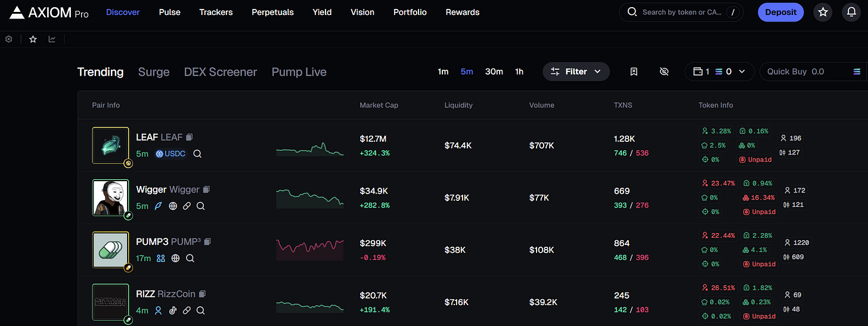Click the pill link icon in the RIZZ row

187,311
